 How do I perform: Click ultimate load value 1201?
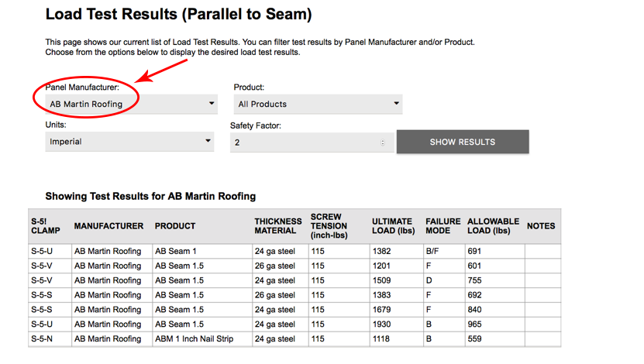[381, 266]
